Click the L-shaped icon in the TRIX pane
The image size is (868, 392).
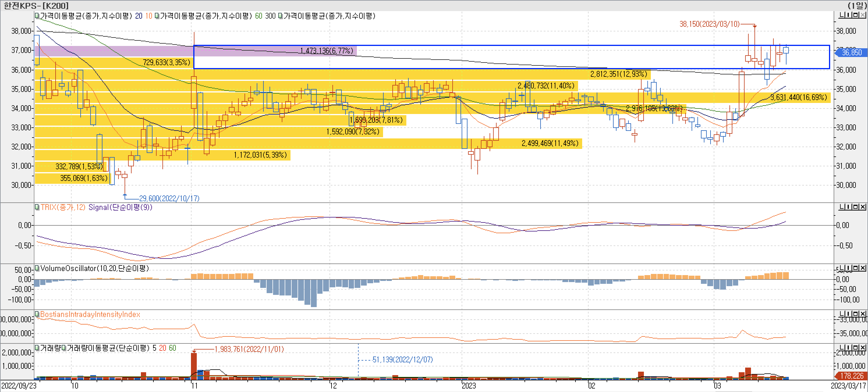tap(842, 207)
